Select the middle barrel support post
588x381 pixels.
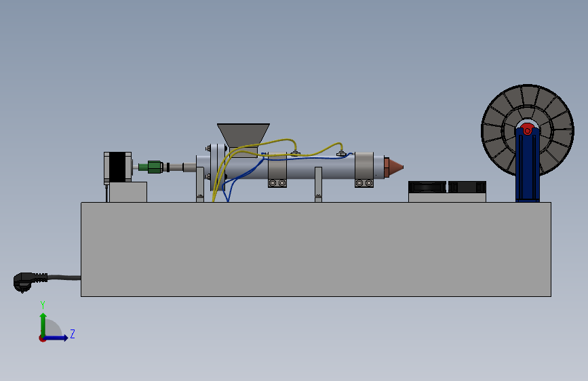(318, 184)
